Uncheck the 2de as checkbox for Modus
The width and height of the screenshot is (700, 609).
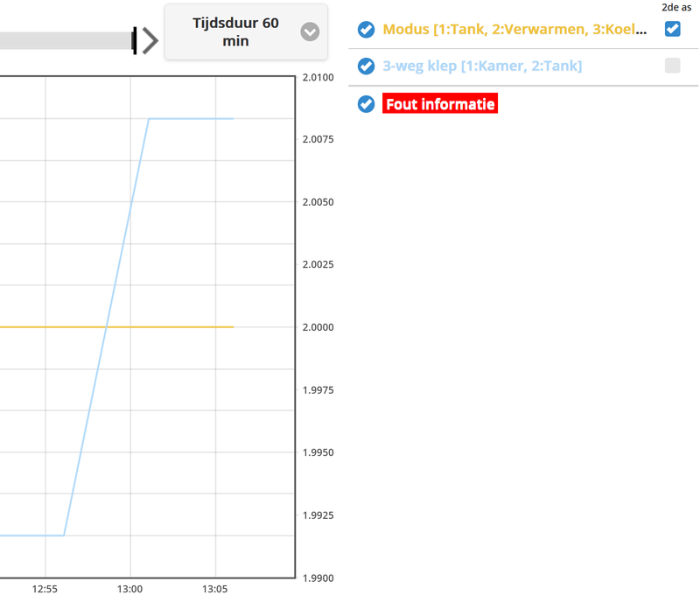pyautogui.click(x=672, y=29)
